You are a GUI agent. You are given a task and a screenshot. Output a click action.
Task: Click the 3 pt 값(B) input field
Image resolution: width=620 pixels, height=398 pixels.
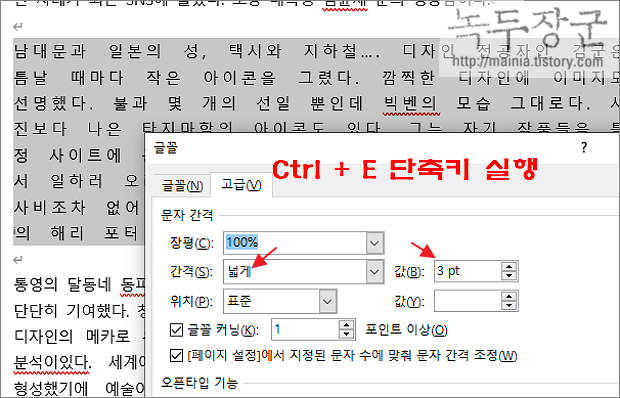(468, 271)
